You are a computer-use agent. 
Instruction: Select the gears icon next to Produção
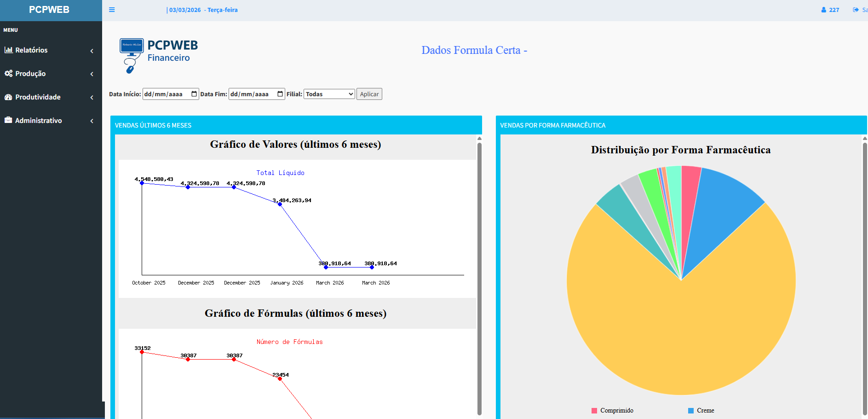tap(8, 74)
